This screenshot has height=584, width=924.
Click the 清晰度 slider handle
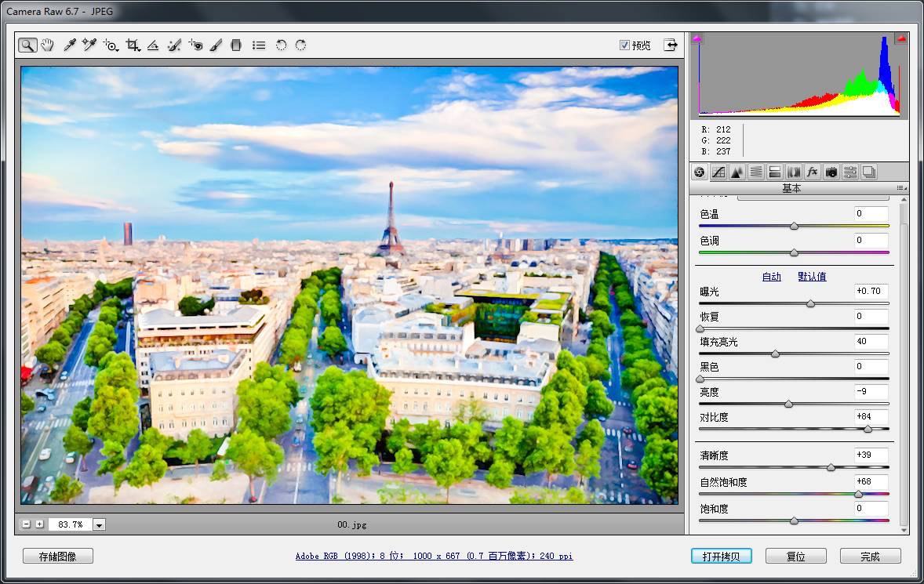pos(831,467)
